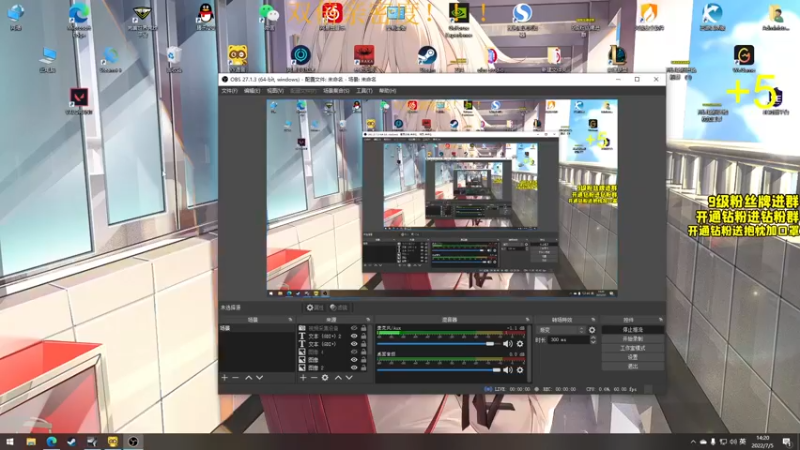Viewport: 800px width, 450px height.
Task: Open the transition type dropdown
Action: coord(561,330)
